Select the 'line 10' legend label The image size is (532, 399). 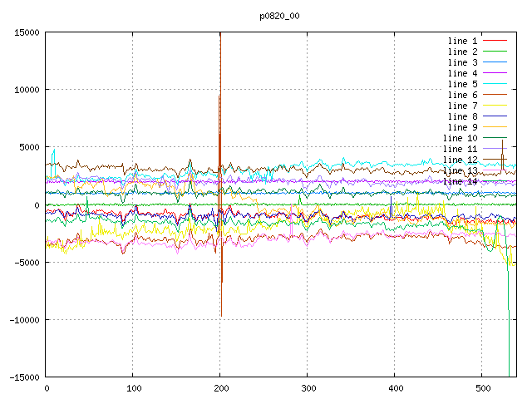point(460,138)
